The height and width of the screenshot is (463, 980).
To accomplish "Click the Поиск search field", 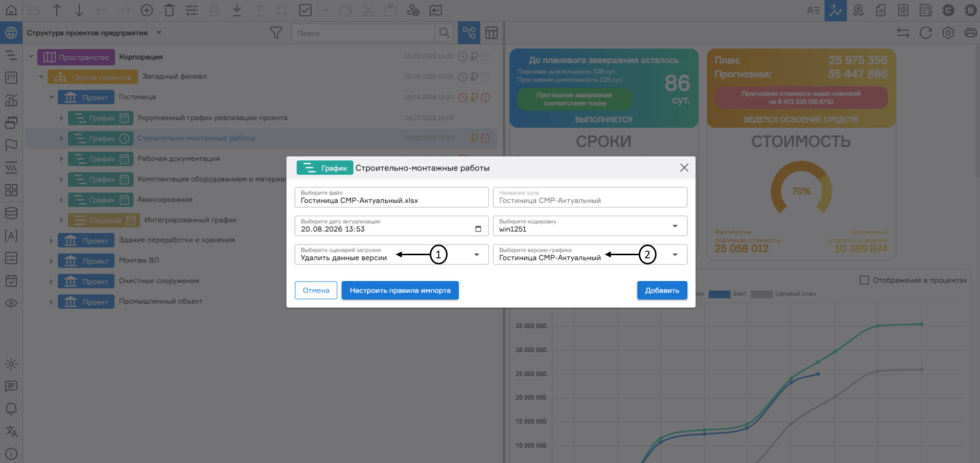I will coord(363,33).
